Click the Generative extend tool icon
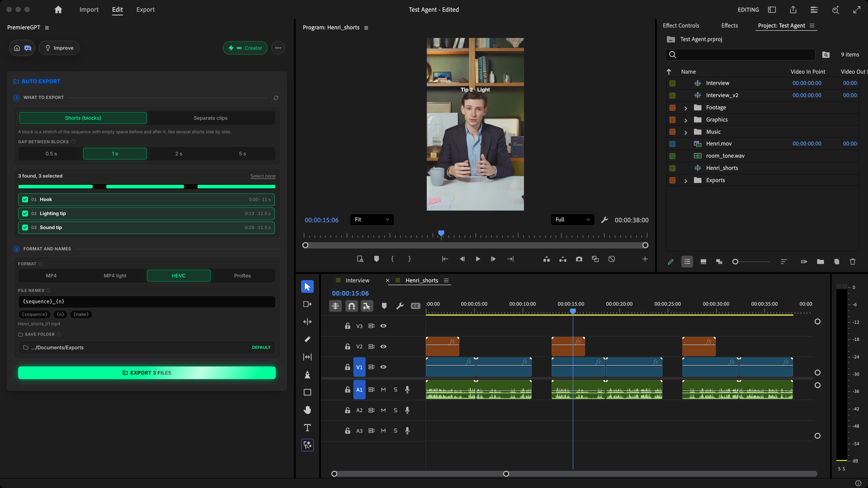 [x=307, y=445]
